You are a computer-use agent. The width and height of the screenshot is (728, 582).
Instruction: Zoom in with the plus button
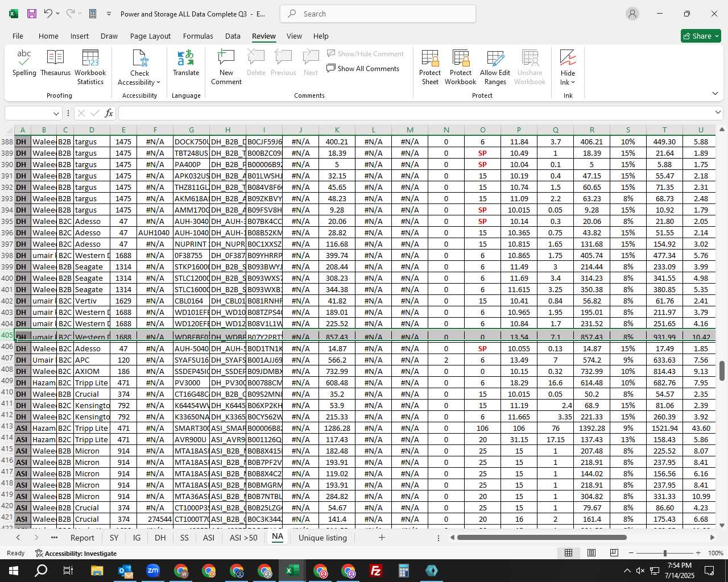(698, 553)
